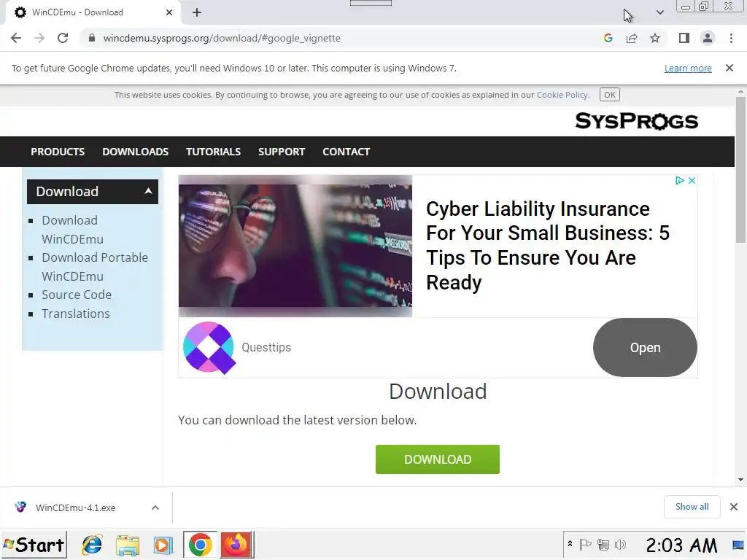This screenshot has height=560, width=747.
Task: Toggle the browser side panel icon
Action: pyautogui.click(x=684, y=38)
